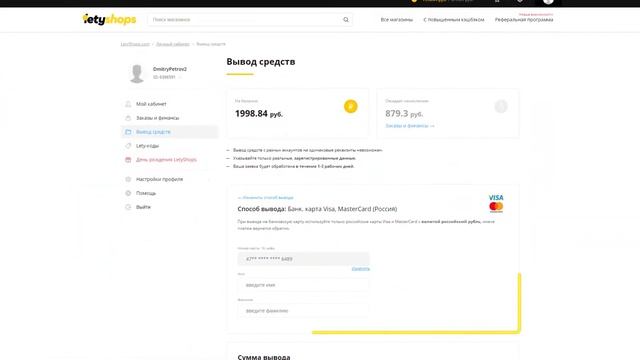Click the grey profile avatar silhouette
The height and width of the screenshot is (360, 640).
pyautogui.click(x=137, y=73)
